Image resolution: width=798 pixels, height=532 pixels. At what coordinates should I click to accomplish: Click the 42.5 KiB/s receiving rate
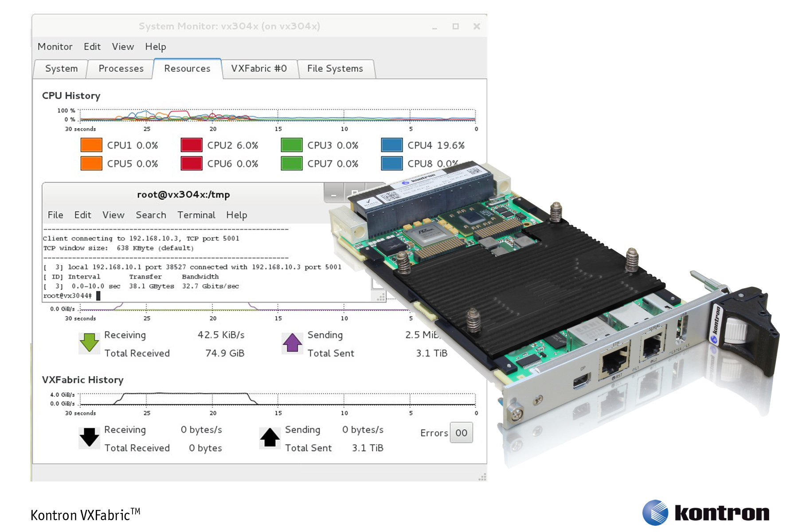click(221, 335)
